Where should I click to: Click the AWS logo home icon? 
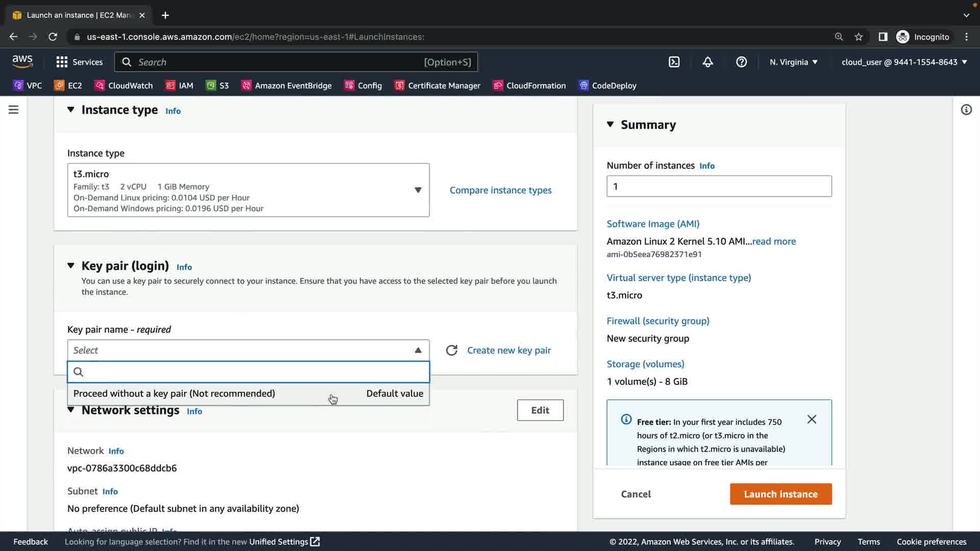click(x=22, y=62)
